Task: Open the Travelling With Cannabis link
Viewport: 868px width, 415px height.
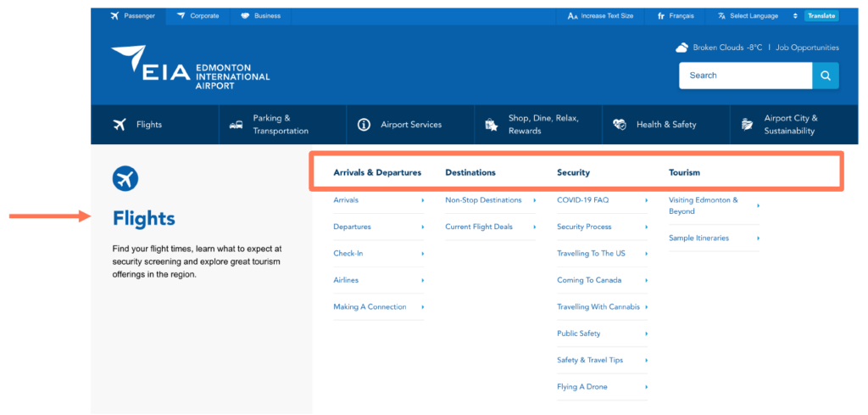Action: [x=598, y=307]
